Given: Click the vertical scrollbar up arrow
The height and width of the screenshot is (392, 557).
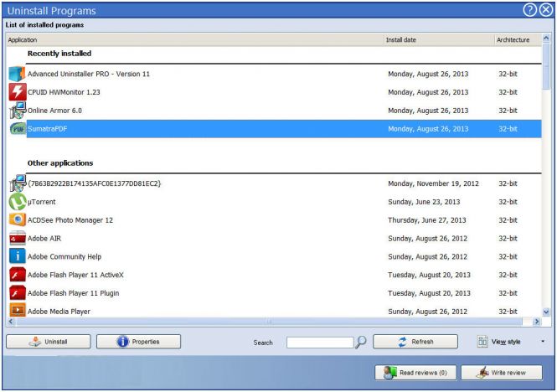Looking at the screenshot, I should pyautogui.click(x=546, y=38).
